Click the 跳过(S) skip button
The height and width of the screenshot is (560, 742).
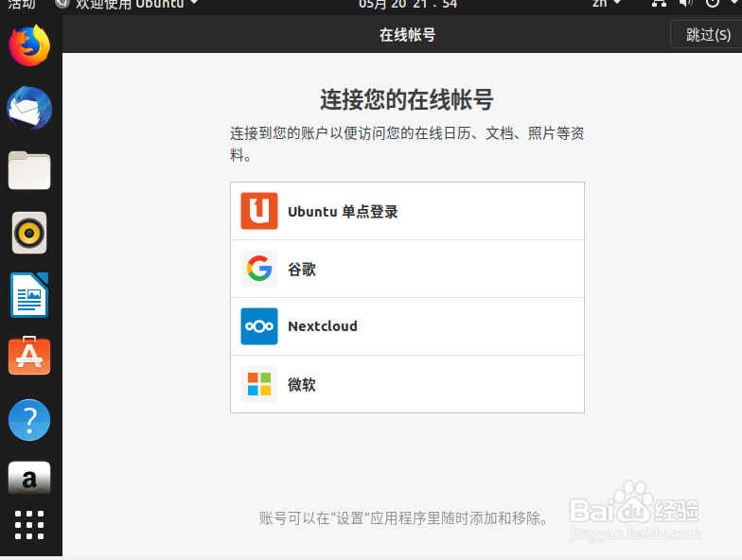pyautogui.click(x=707, y=34)
